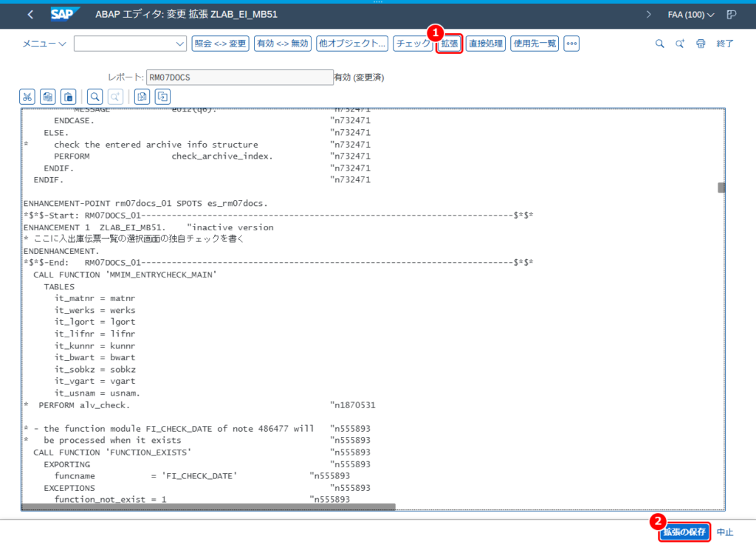The height and width of the screenshot is (544, 756).
Task: Click the first page-with-arrow editor icon
Action: click(x=142, y=97)
